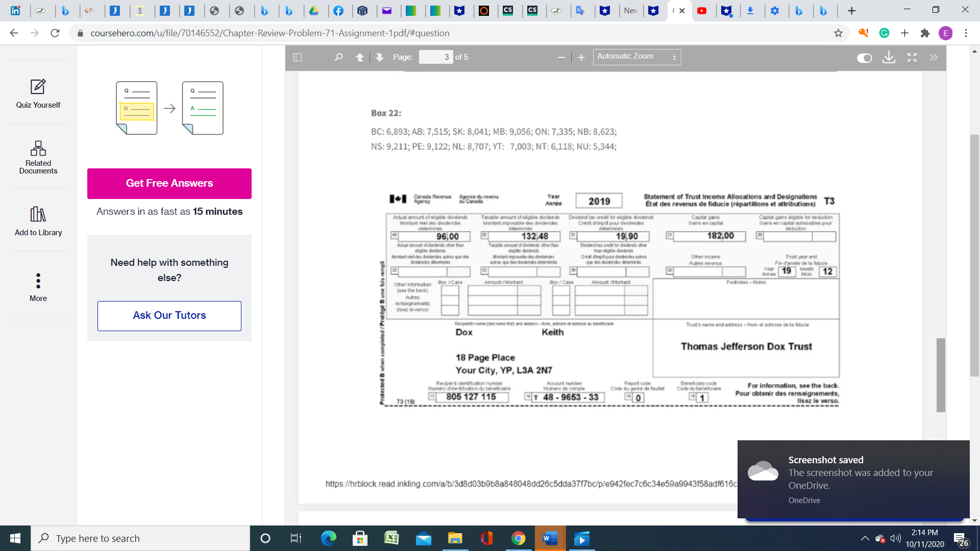Image resolution: width=980 pixels, height=551 pixels.
Task: Click the Ask Our Tutors button
Action: point(169,315)
